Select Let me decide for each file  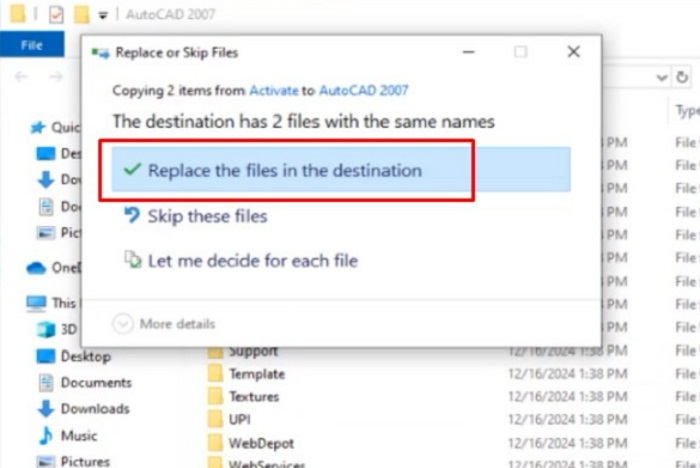(x=241, y=260)
